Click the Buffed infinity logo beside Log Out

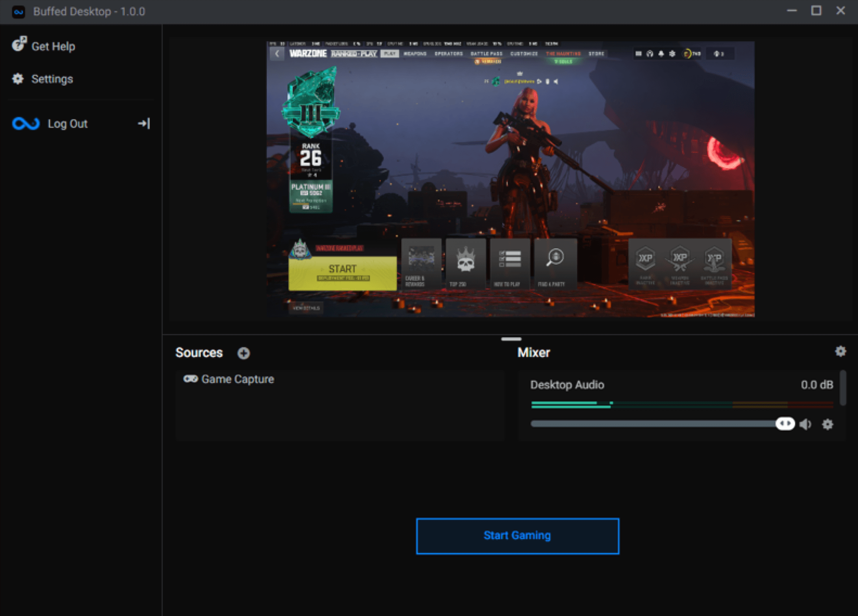tap(26, 124)
